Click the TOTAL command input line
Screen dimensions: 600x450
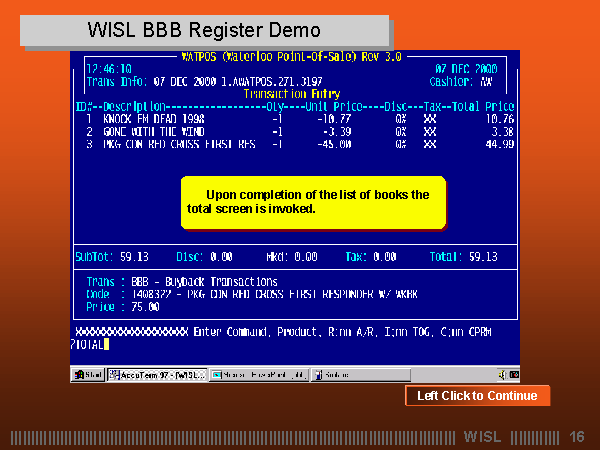(90, 344)
